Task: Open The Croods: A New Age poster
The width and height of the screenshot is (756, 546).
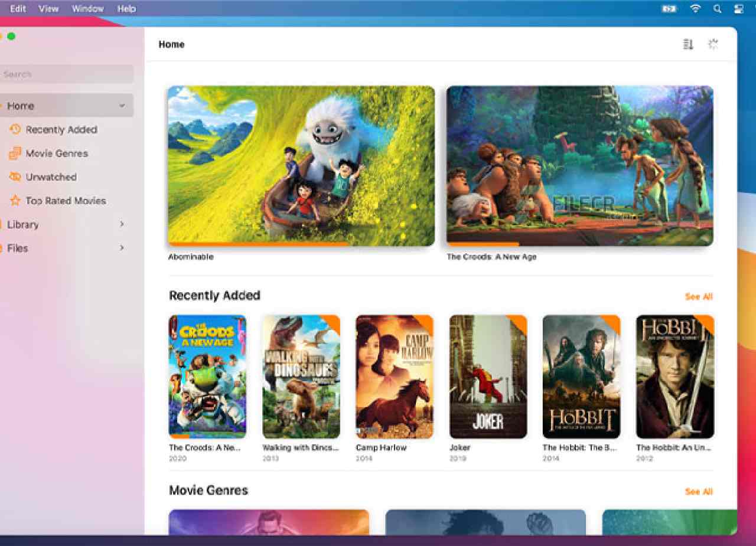Action: pos(207,377)
